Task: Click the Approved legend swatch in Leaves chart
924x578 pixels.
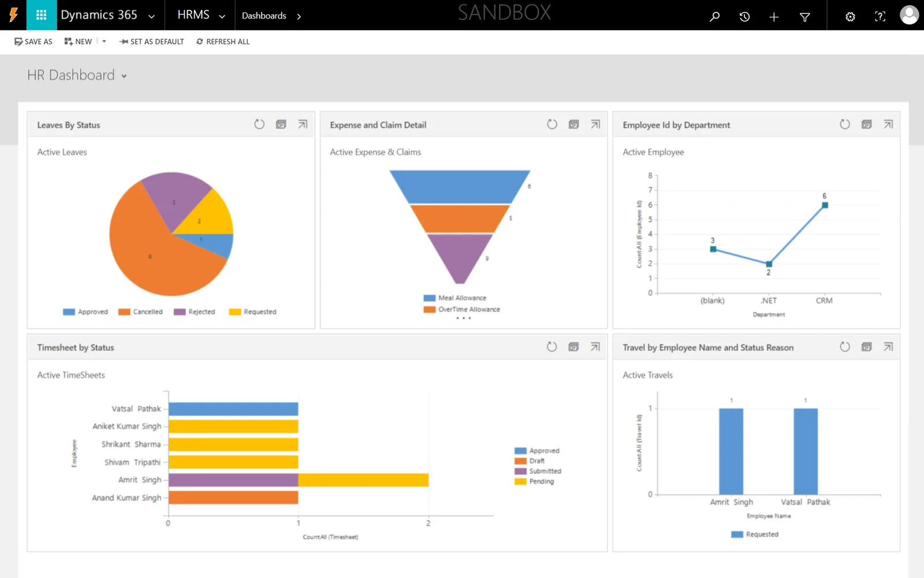Action: tap(69, 312)
